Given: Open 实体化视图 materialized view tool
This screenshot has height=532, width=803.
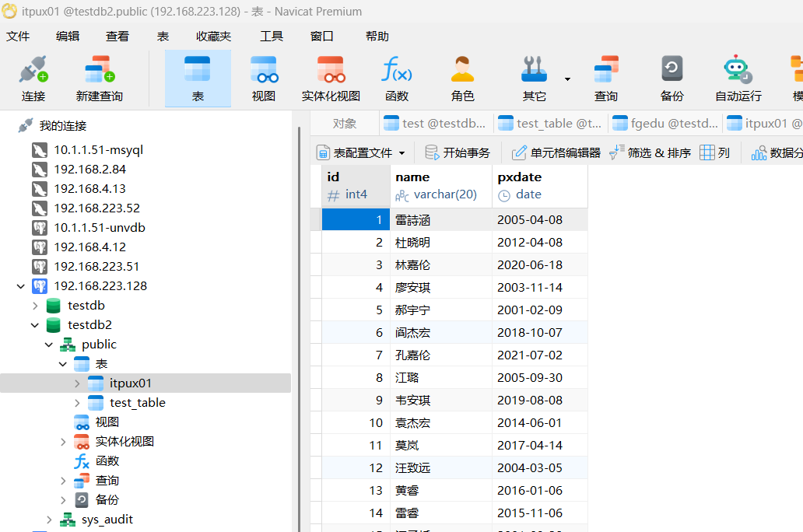Looking at the screenshot, I should pos(331,79).
